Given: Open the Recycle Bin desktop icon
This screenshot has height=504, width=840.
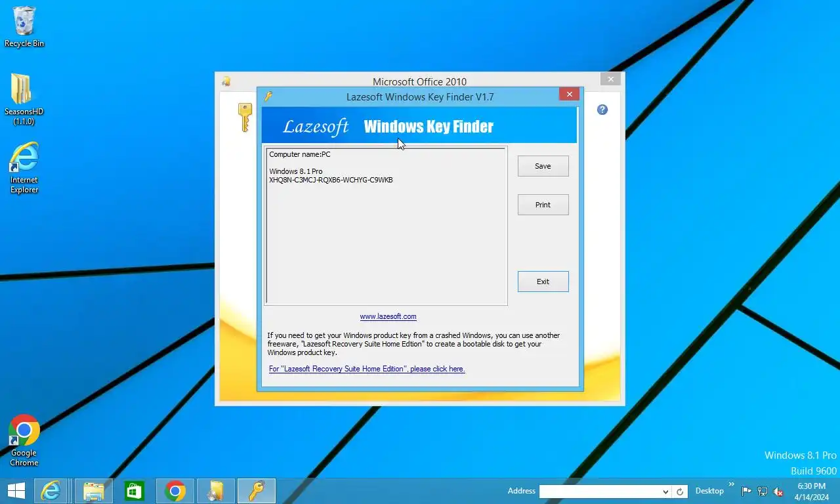Looking at the screenshot, I should point(24,27).
